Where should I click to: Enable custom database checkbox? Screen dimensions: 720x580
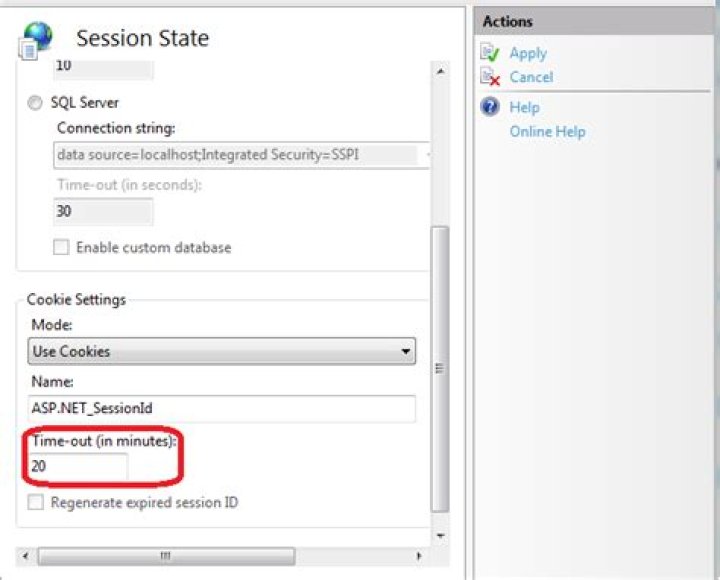61,247
